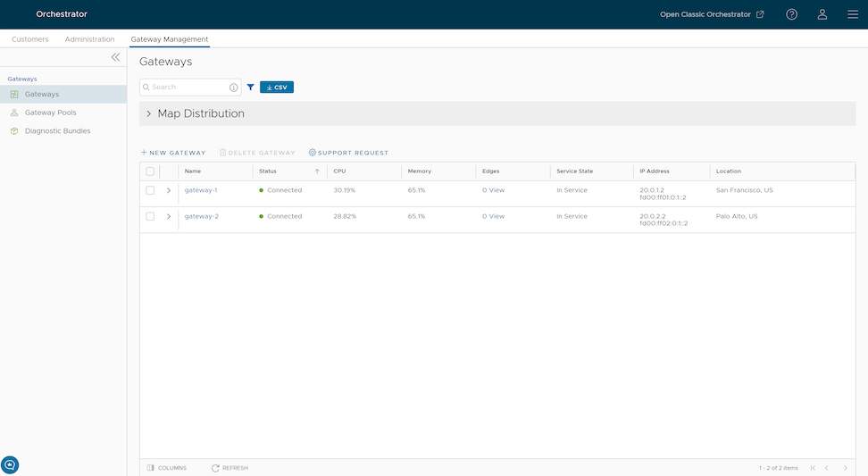868x476 pixels.
Task: Click the filter funnel icon
Action: [250, 88]
